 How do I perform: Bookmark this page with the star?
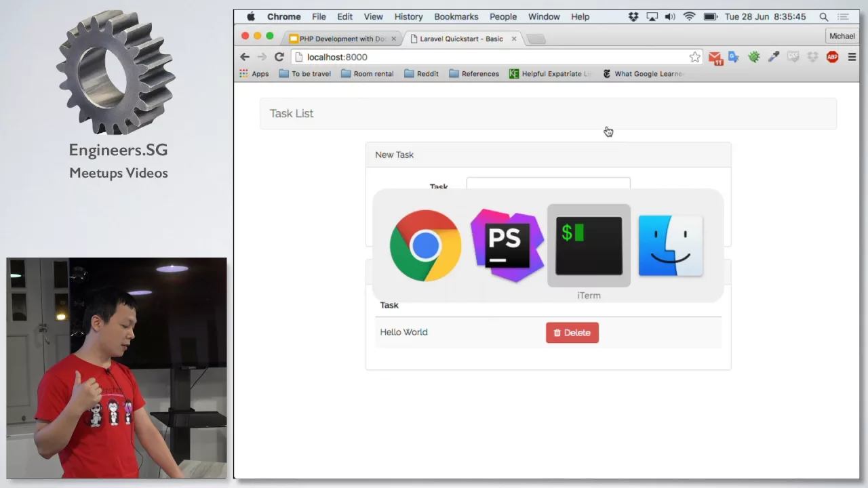point(695,57)
